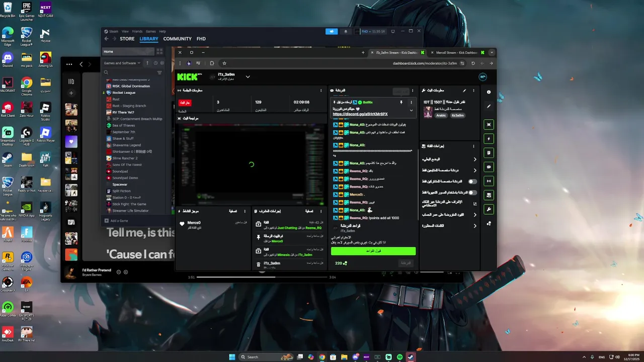This screenshot has width=644, height=362.
Task: Select Split Fiction in Steam library
Action: tap(121, 191)
